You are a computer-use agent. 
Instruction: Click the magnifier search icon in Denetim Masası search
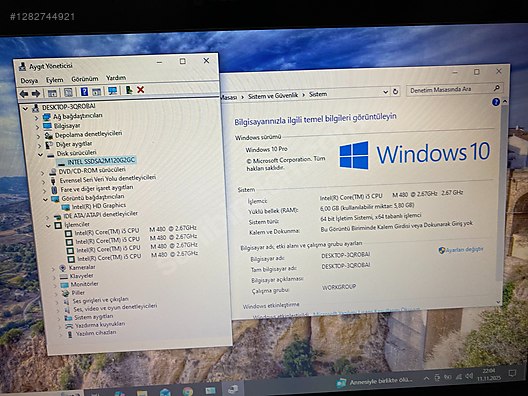point(496,88)
